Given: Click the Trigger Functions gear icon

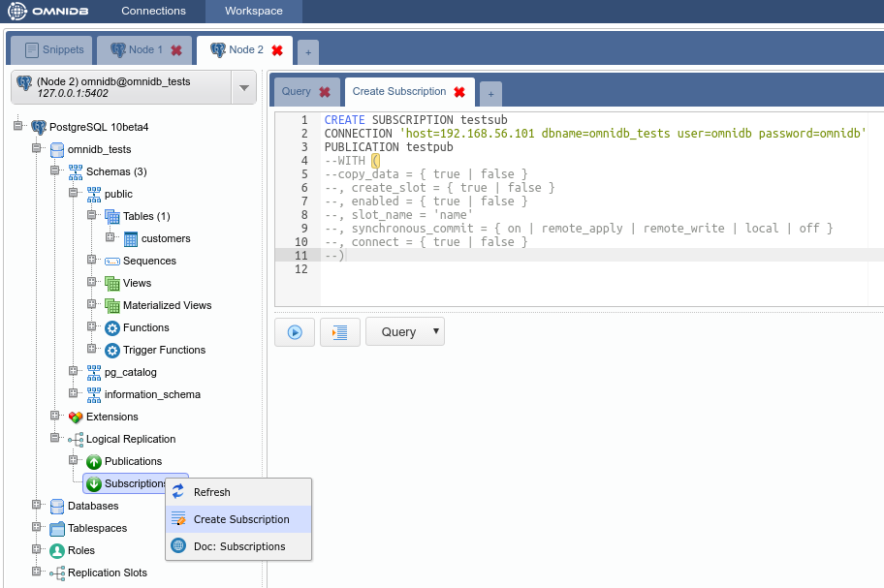Looking at the screenshot, I should [112, 351].
